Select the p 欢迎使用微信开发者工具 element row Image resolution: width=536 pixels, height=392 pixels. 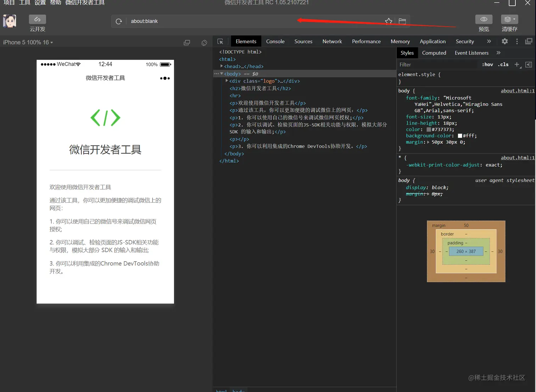point(268,103)
